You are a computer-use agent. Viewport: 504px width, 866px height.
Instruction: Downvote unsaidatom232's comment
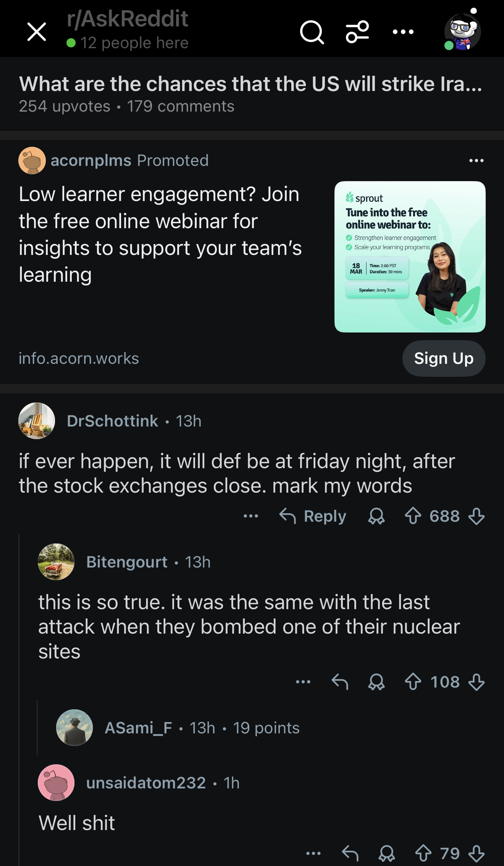point(476,854)
